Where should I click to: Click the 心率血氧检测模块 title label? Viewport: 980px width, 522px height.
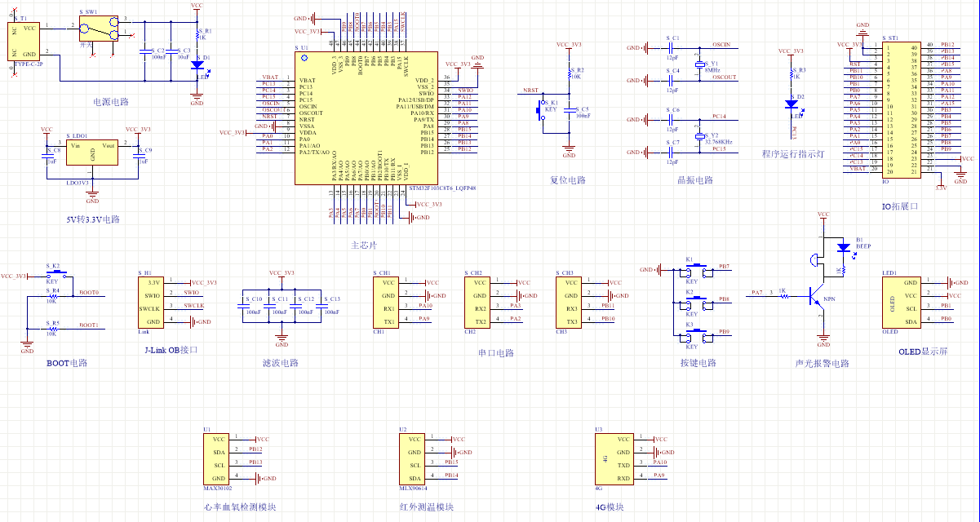238,507
